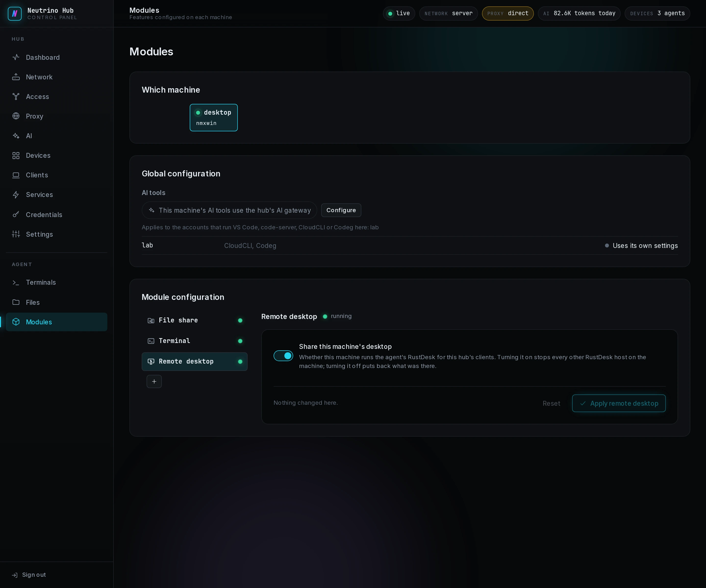Click the Files folder icon
Image resolution: width=706 pixels, height=588 pixels.
click(x=16, y=302)
